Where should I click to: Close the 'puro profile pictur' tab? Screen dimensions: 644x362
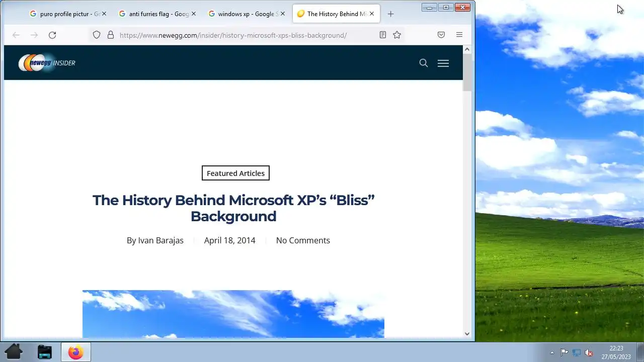[104, 14]
